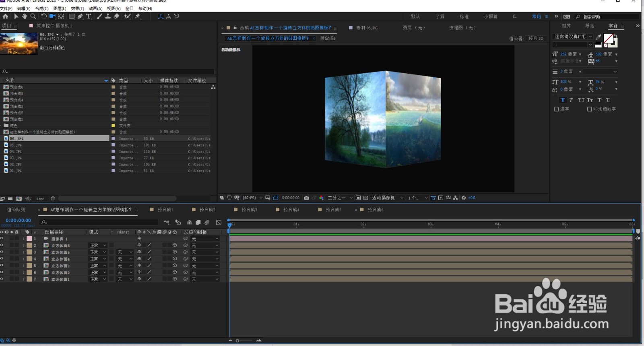Select the Brush tool
Screen dimensions: 644x346
point(99,16)
